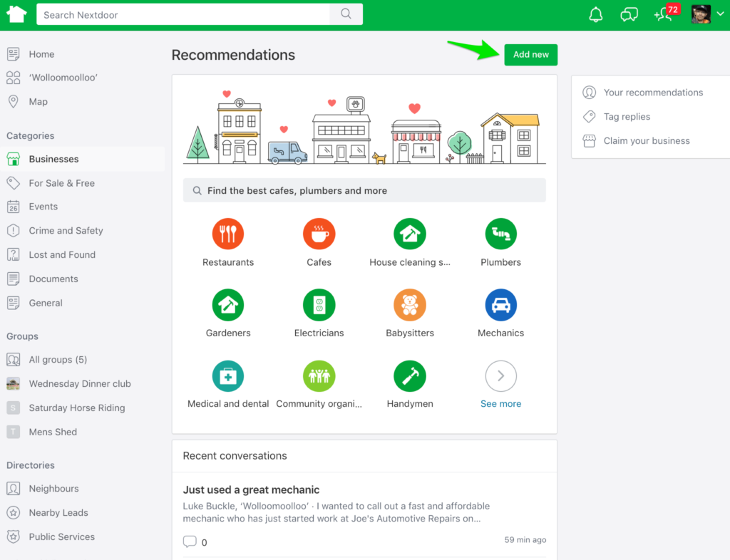Click the search magnifier button

(x=346, y=14)
